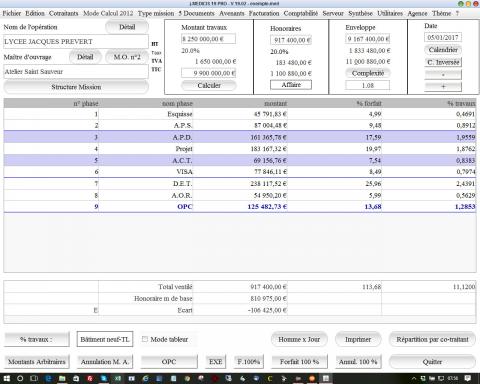Open the Avenants menu
480x384 pixels.
coord(232,13)
